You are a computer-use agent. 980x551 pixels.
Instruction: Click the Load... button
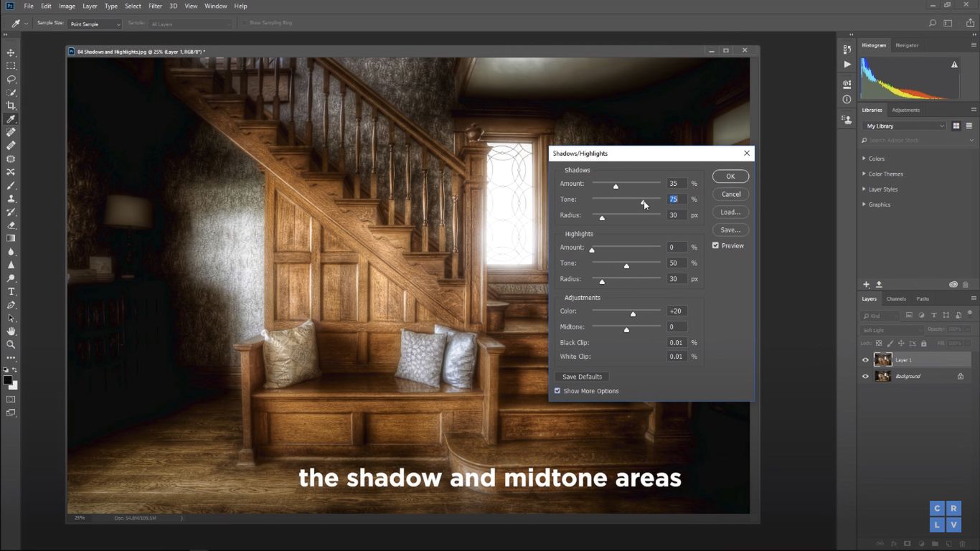(730, 212)
